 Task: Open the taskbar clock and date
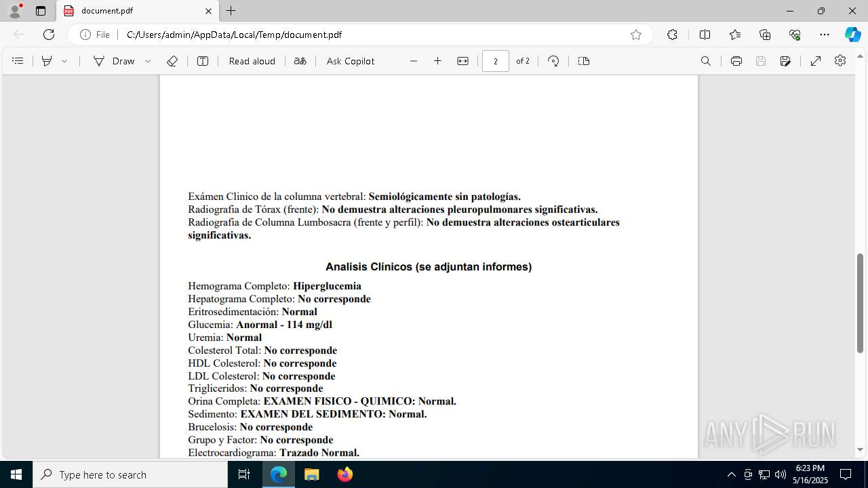[x=810, y=474]
